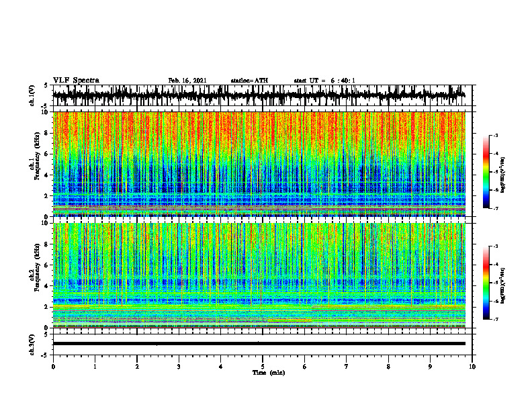The image size is (532, 411).
Task: Click the ch.3 flat black signal bar
Action: (259, 344)
